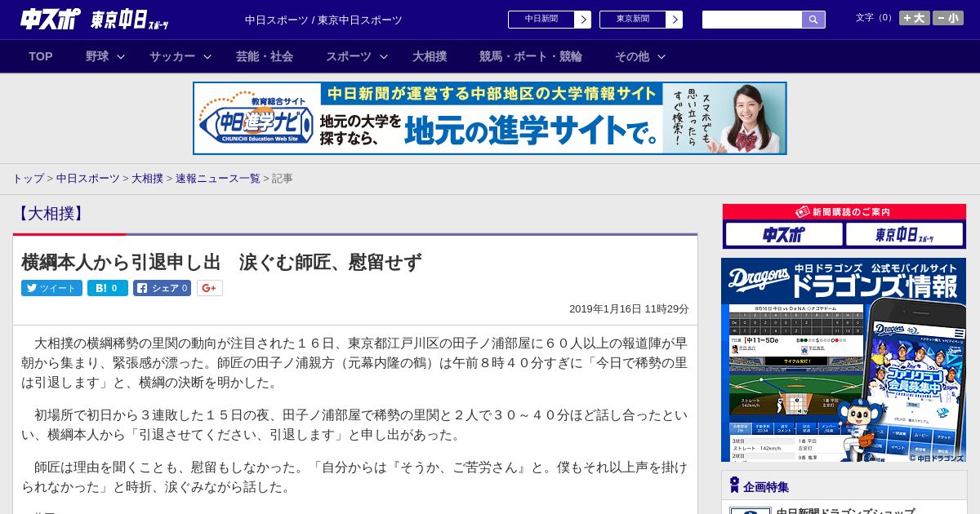The height and width of the screenshot is (514, 980).
Task: Open the その他 menu
Action: click(632, 56)
